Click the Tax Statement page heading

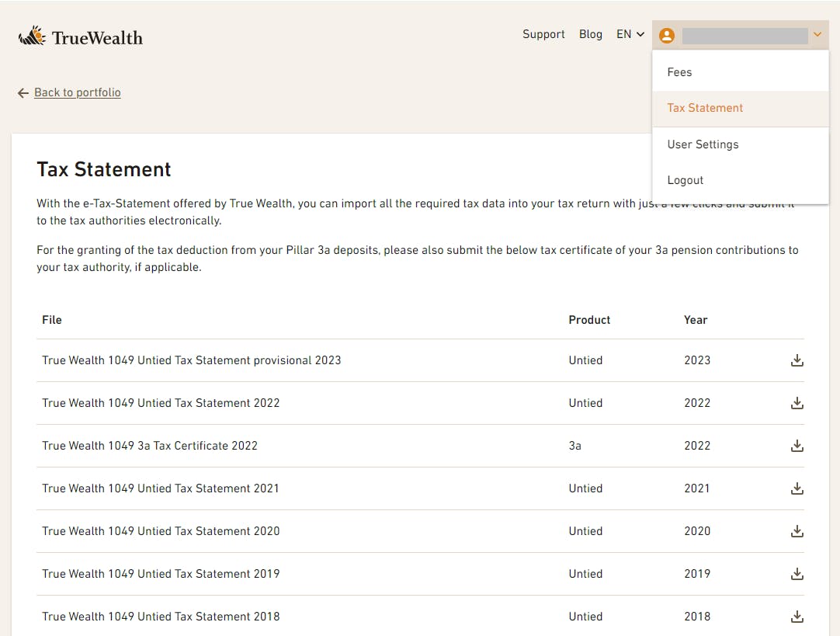pos(104,169)
